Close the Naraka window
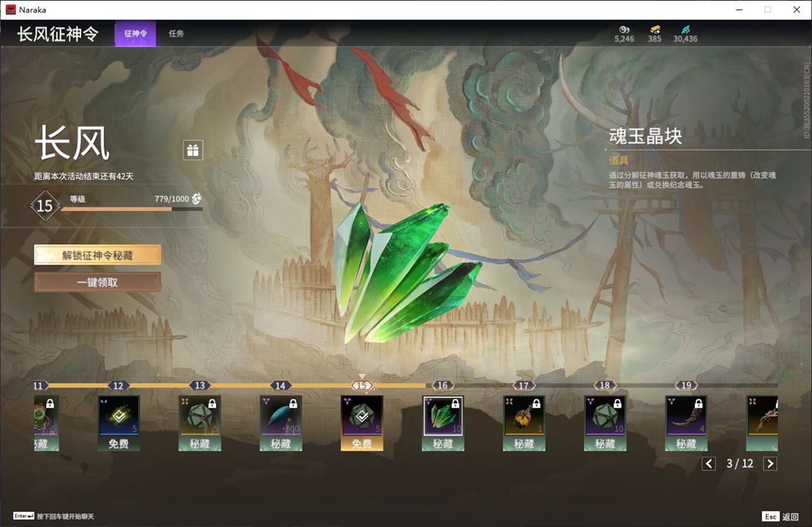This screenshot has width=812, height=527. click(796, 10)
